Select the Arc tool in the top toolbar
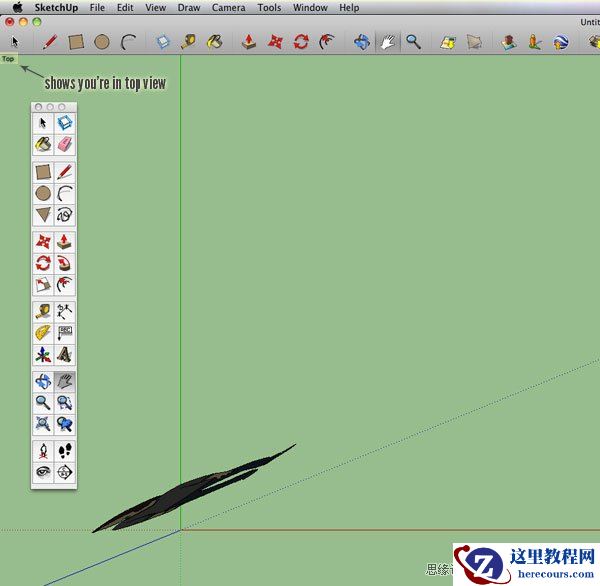The image size is (600, 586). tap(128, 42)
